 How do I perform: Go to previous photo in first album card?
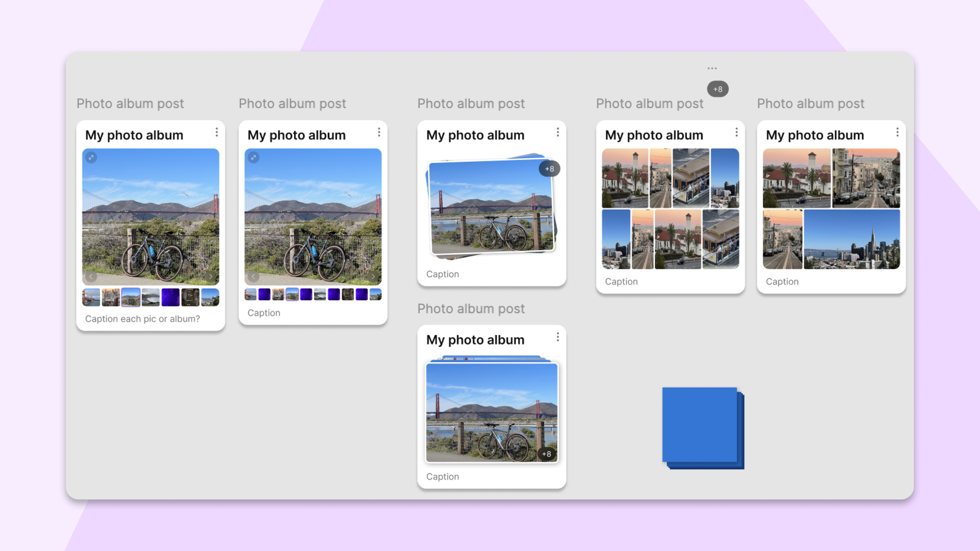click(x=91, y=277)
